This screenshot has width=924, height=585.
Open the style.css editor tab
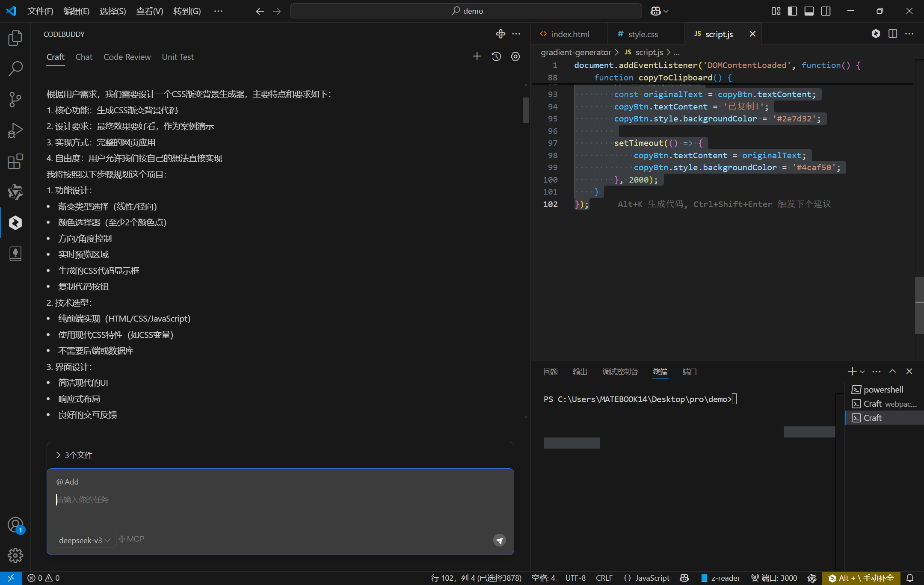click(x=643, y=34)
